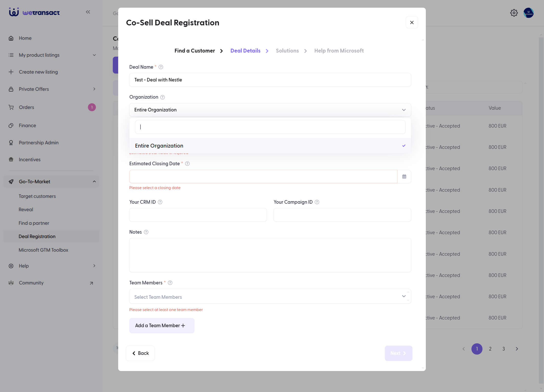The width and height of the screenshot is (544, 392).
Task: Close the Co-Sell Deal Registration dialog
Action: (412, 23)
